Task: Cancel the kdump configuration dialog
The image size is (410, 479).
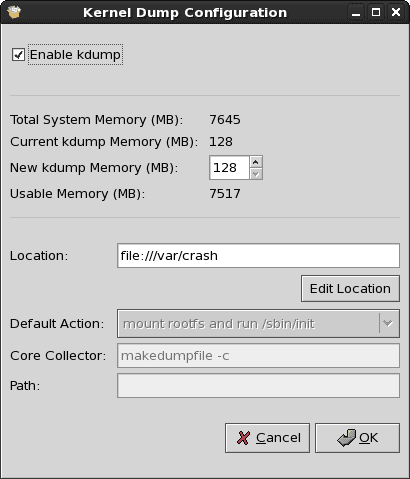Action: point(267,438)
